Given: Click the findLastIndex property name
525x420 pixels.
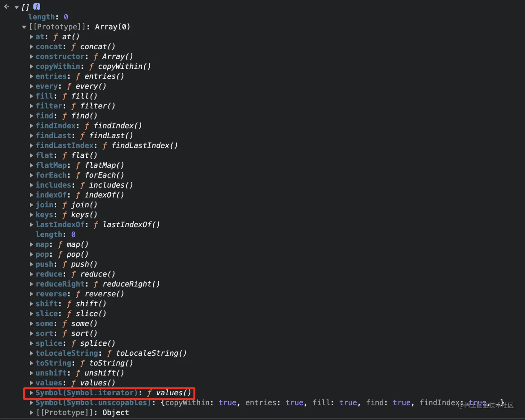Looking at the screenshot, I should tap(65, 146).
